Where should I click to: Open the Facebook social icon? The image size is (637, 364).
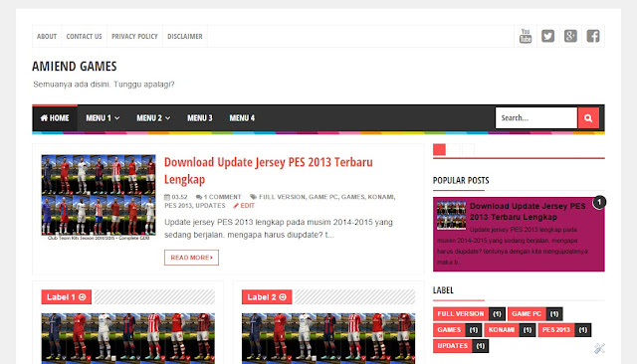point(593,36)
